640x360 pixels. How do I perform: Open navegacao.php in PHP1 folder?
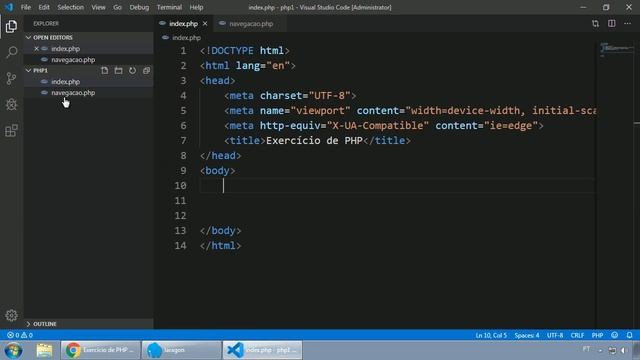[88, 93]
